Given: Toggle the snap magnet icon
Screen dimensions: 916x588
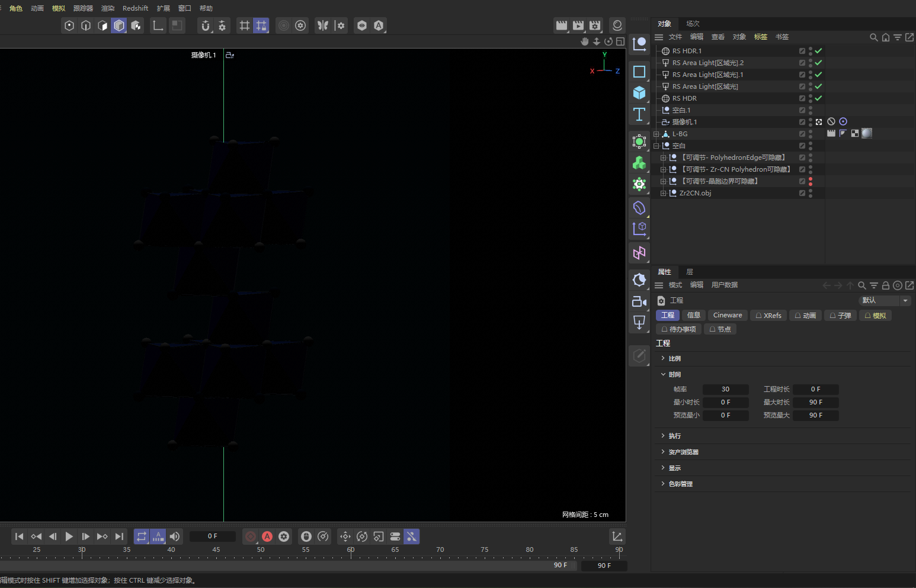Looking at the screenshot, I should [x=206, y=25].
